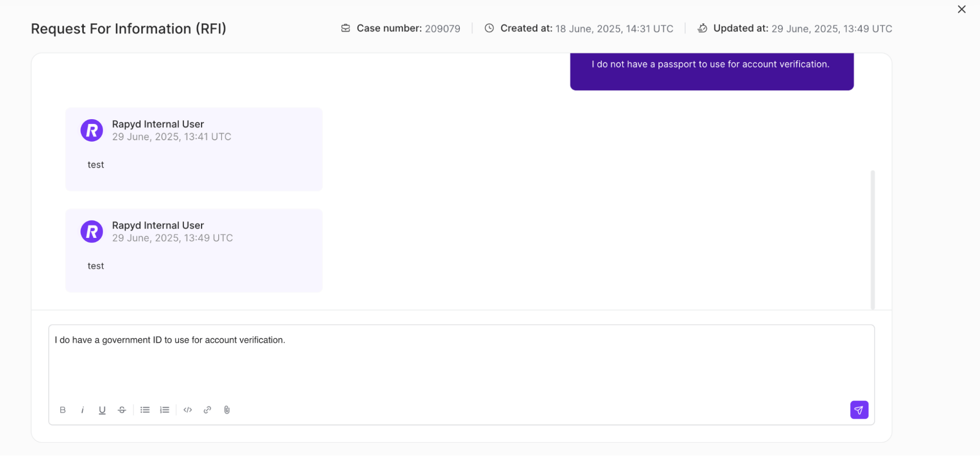Toggle bold formatting in the reply toolbar
This screenshot has width=980, height=456.
(x=63, y=410)
